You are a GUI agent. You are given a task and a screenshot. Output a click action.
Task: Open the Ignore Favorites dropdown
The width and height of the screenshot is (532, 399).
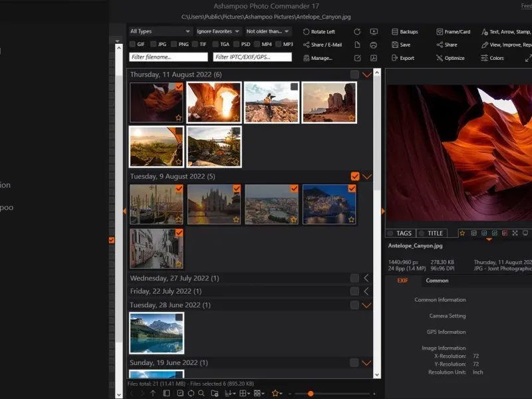click(218, 31)
